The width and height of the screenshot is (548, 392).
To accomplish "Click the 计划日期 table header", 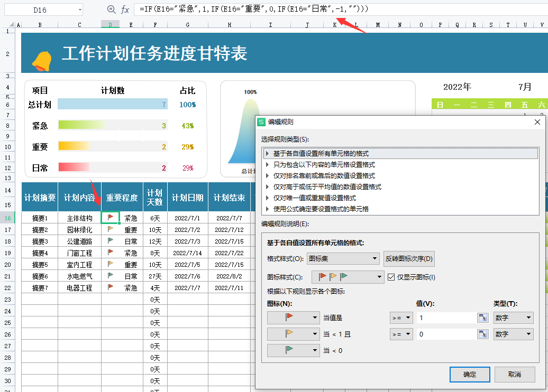I will coord(188,198).
